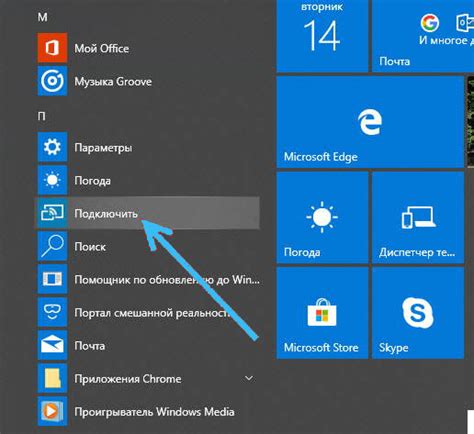Open the calendar tile showing вторник 14
This screenshot has height=434, width=474.
point(323,36)
